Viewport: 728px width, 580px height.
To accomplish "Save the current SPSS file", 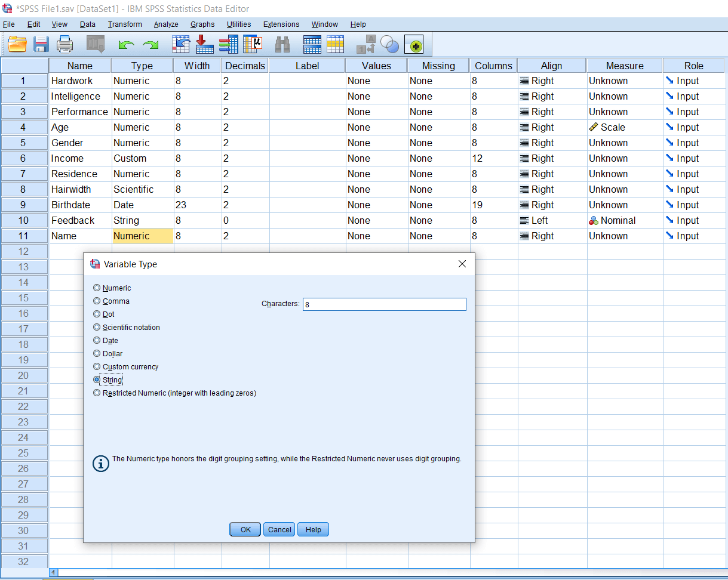I will [x=41, y=44].
